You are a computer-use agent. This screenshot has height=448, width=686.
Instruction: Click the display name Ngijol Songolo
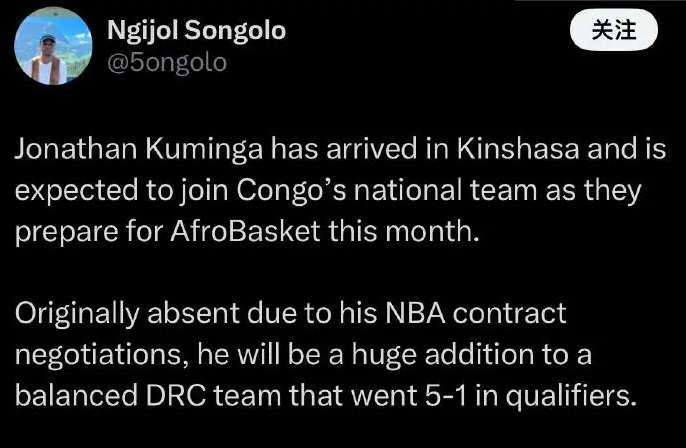(196, 30)
